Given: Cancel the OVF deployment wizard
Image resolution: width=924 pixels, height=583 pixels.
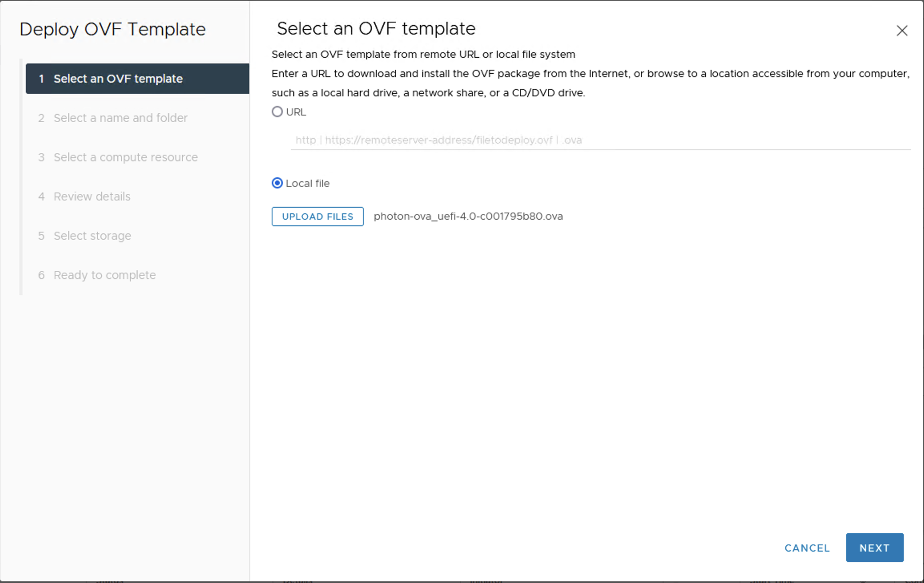Looking at the screenshot, I should tap(807, 548).
